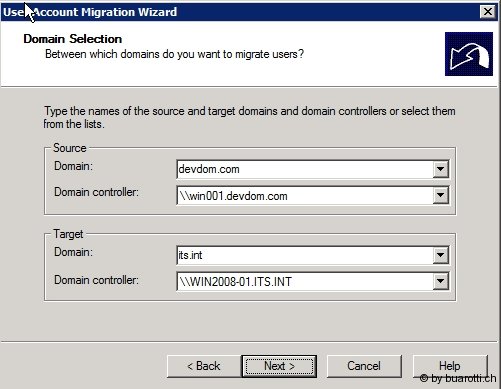The height and width of the screenshot is (389, 501).
Task: Click into the its.int target domain field
Action: (x=305, y=255)
